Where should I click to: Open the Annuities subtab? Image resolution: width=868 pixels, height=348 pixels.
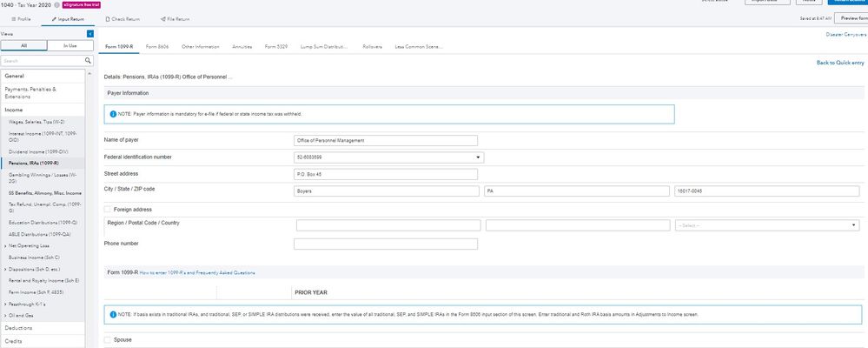click(242, 47)
